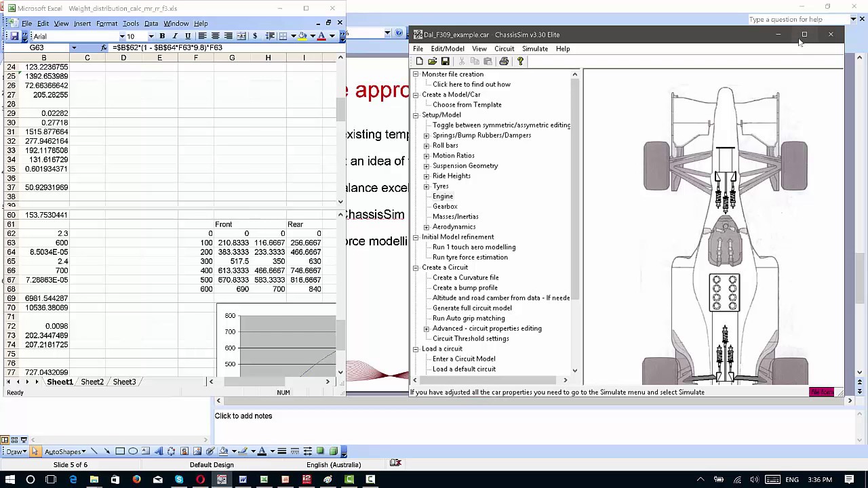Open ChassisSim Edit/Model menu
The height and width of the screenshot is (488, 868).
click(x=448, y=49)
